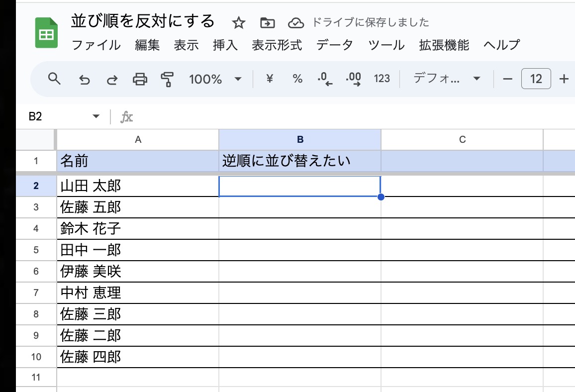Click the redo arrow icon
Viewport: 575px width, 392px height.
pos(112,79)
